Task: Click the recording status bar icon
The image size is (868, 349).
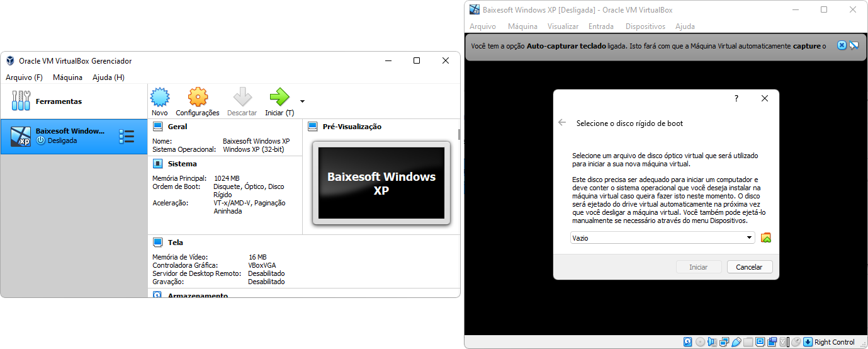Action: 772,342
